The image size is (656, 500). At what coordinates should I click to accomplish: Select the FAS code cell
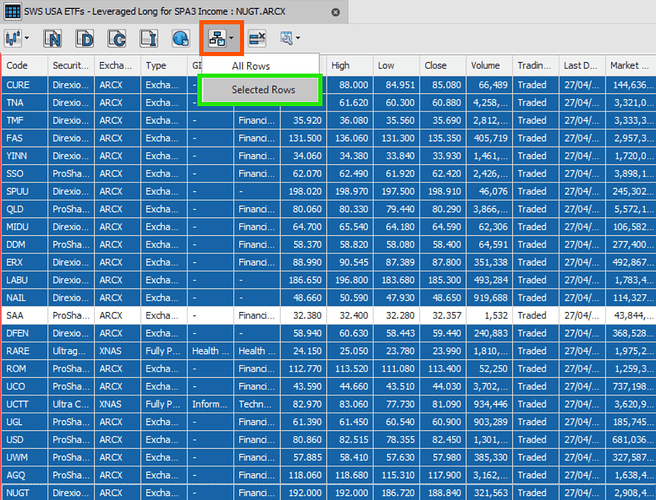tap(25, 138)
